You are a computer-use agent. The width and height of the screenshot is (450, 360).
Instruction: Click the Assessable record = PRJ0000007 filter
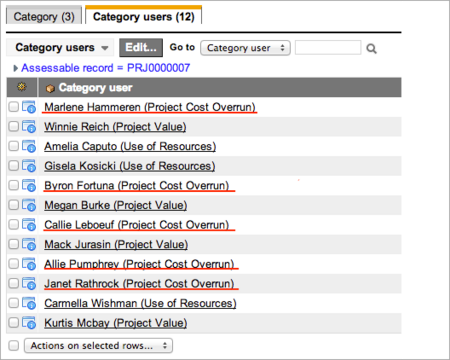tap(106, 68)
